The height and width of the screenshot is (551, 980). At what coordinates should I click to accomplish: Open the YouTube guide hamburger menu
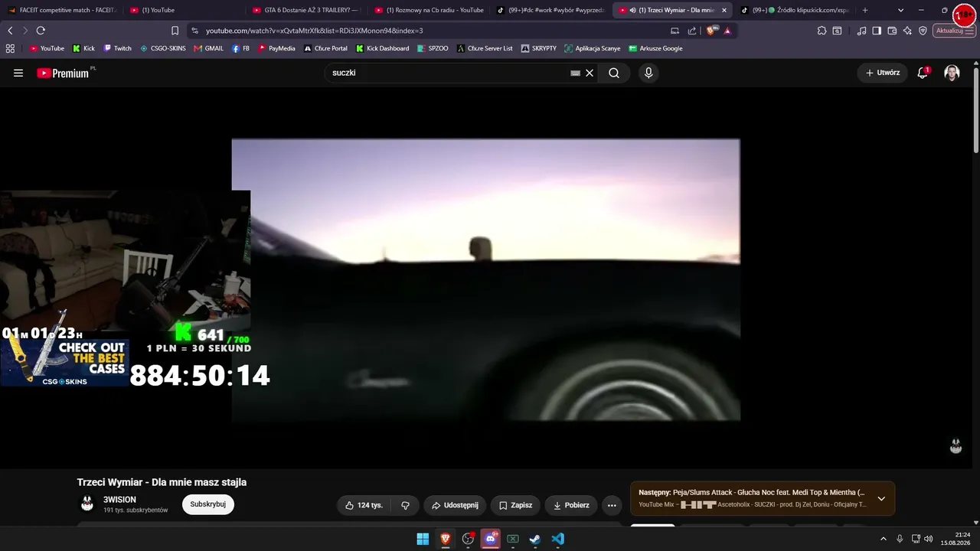pyautogui.click(x=18, y=73)
